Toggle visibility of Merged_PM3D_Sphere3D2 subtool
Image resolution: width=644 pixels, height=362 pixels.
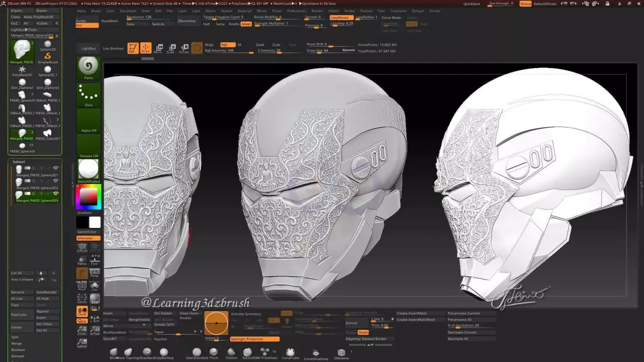(x=56, y=181)
